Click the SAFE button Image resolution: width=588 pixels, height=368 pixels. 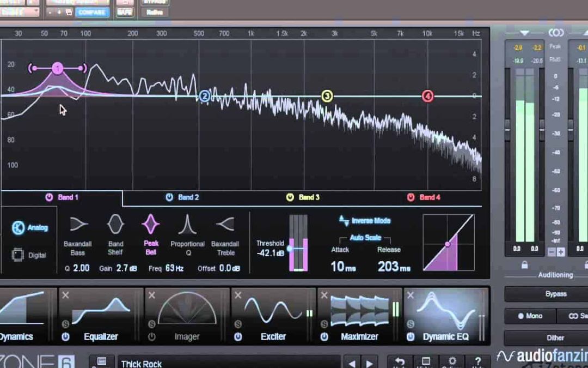[125, 13]
